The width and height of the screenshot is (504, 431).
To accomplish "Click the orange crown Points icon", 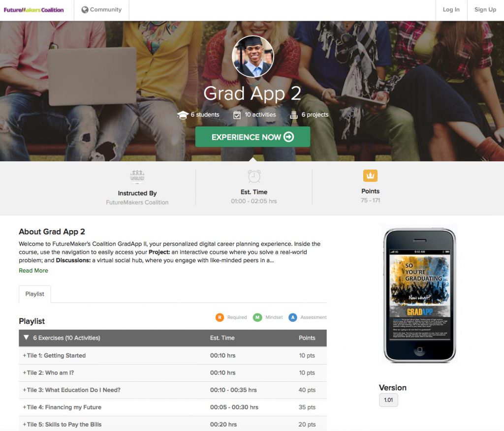I will [370, 176].
